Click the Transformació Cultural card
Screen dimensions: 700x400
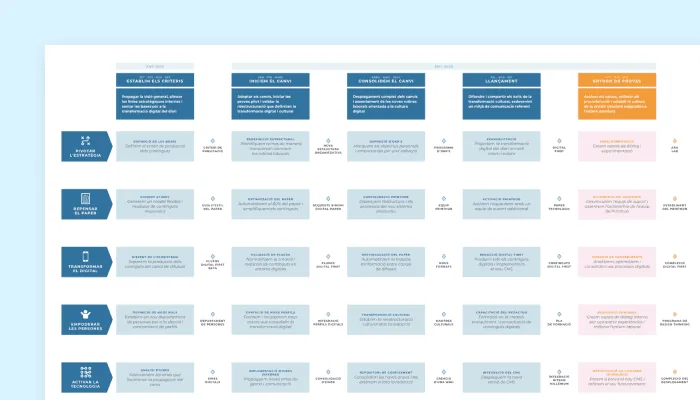pyautogui.click(x=386, y=320)
